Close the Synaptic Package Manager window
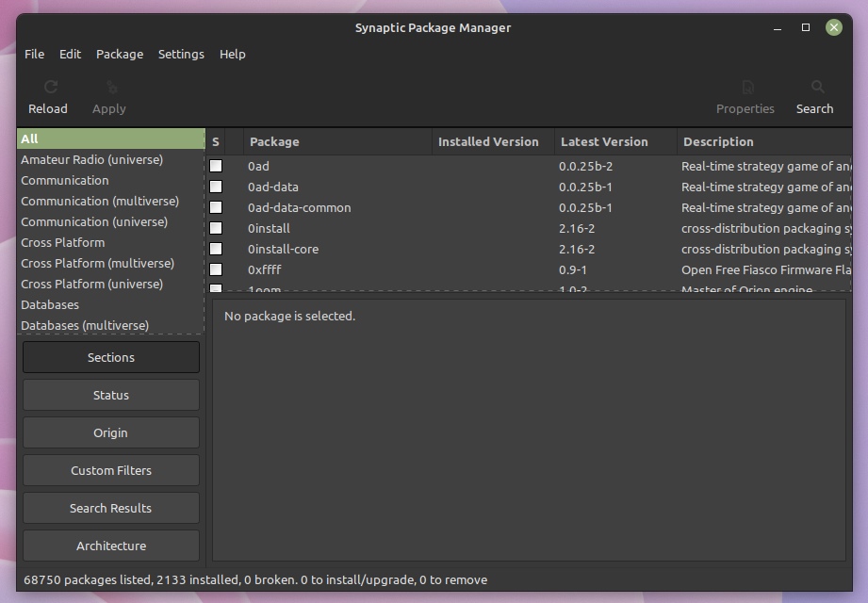The width and height of the screenshot is (868, 603). click(834, 27)
